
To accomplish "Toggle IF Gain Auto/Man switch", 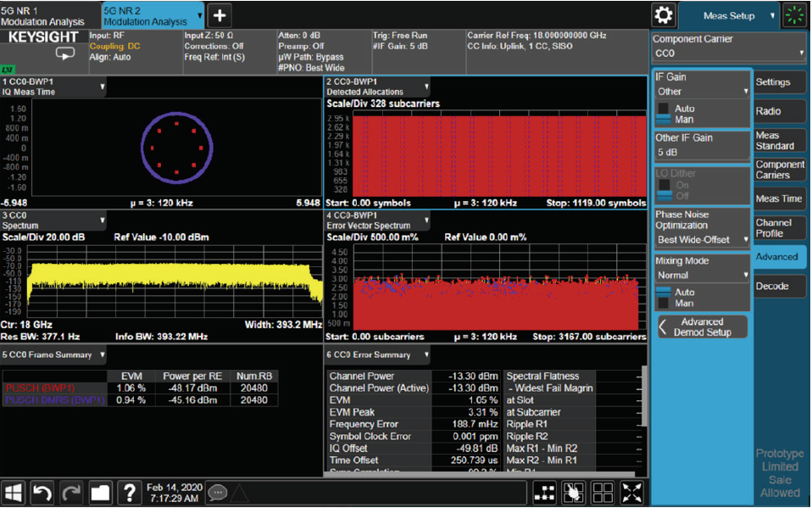I will click(664, 114).
